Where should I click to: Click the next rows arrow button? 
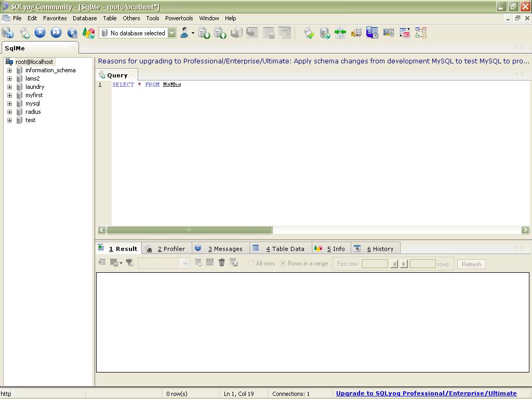[404, 264]
